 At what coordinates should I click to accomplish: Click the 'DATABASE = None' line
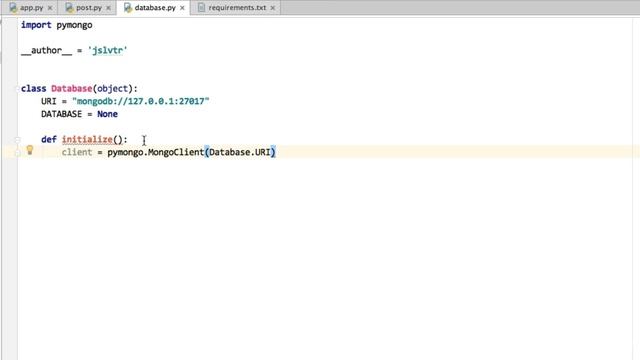(x=79, y=114)
